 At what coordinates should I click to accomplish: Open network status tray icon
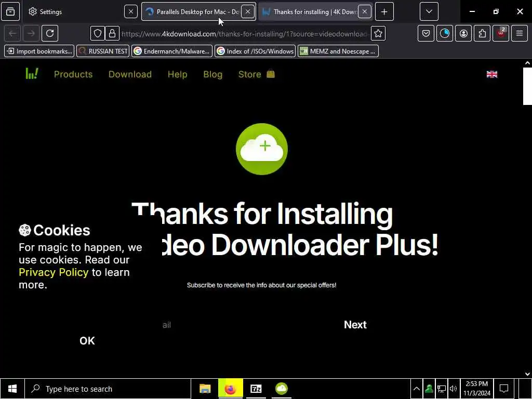tap(442, 389)
